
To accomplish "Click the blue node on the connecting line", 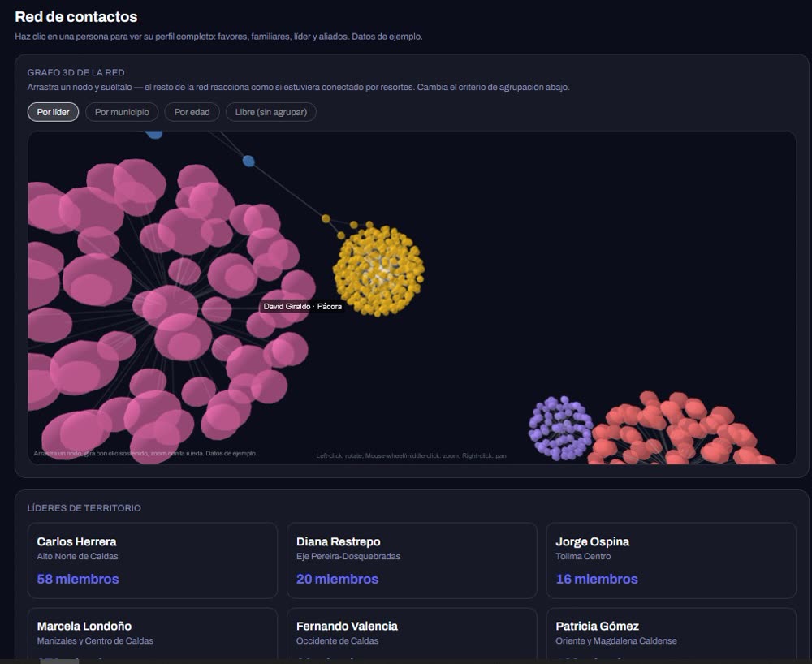I will pos(248,161).
